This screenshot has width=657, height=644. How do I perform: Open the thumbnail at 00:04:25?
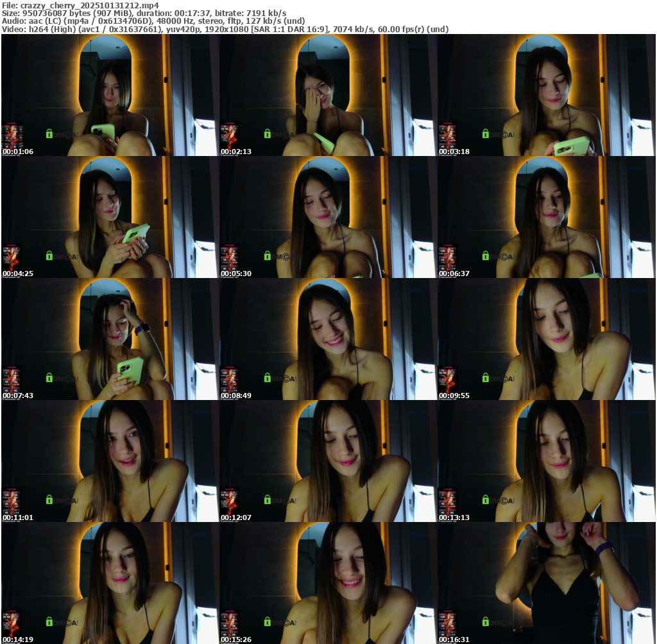click(110, 217)
